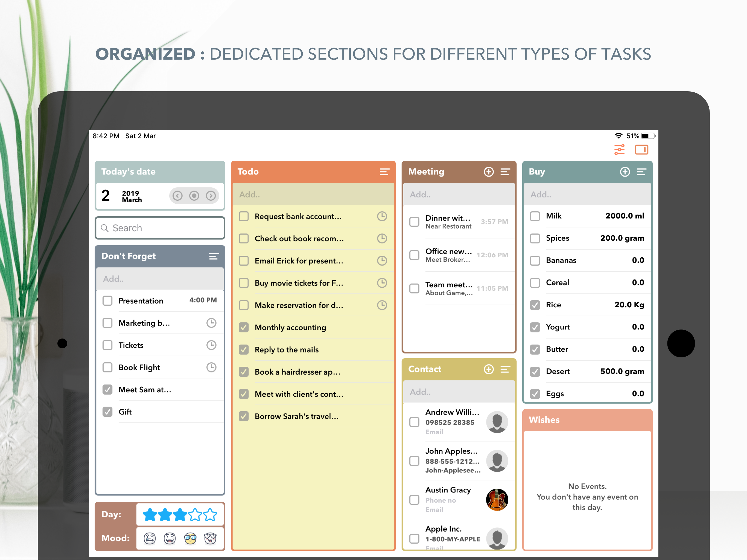Select the grinning mood emoji
The height and width of the screenshot is (560, 747).
170,538
